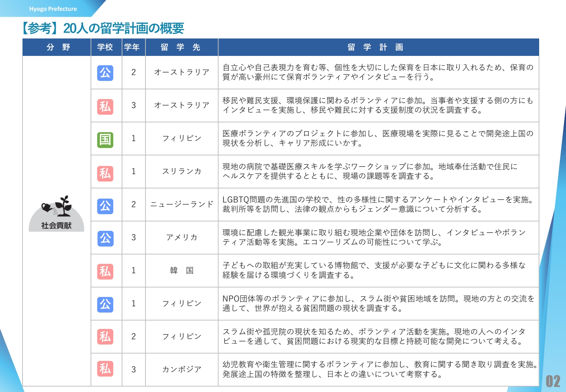This screenshot has height=392, width=566.
Task: Click フィリピン in the 孤児院 row
Action: click(182, 336)
